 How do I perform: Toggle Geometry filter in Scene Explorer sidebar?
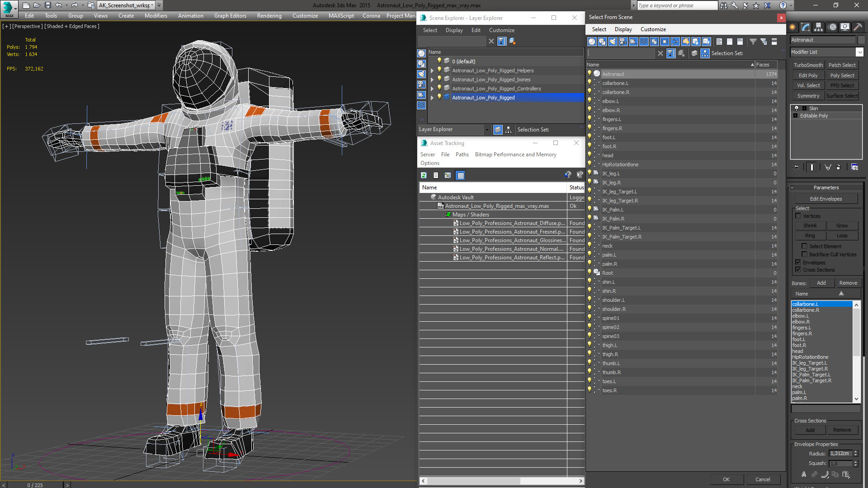click(421, 53)
